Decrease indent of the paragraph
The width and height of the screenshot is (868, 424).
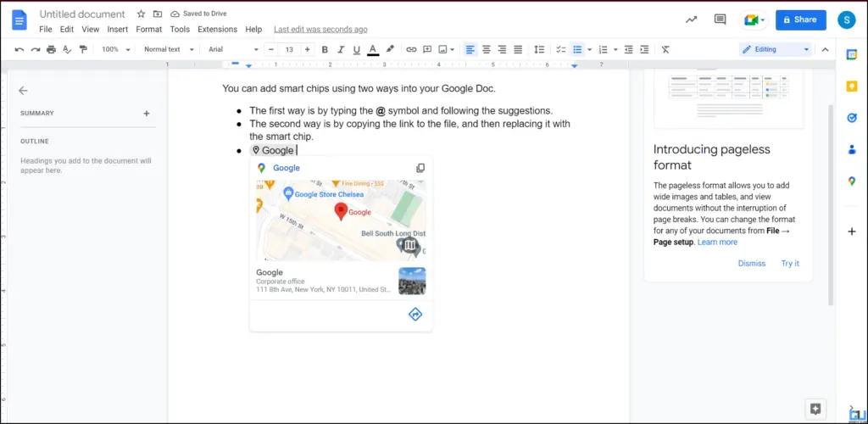(x=628, y=49)
